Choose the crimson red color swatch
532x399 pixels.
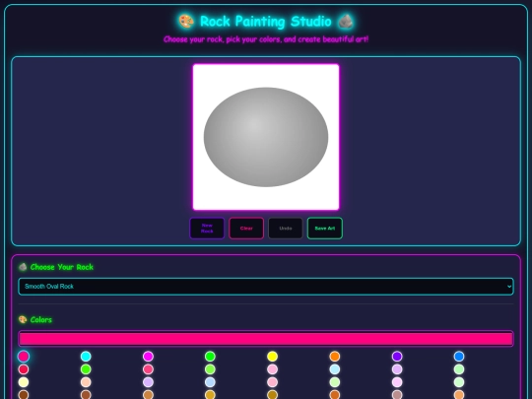[x=24, y=369]
